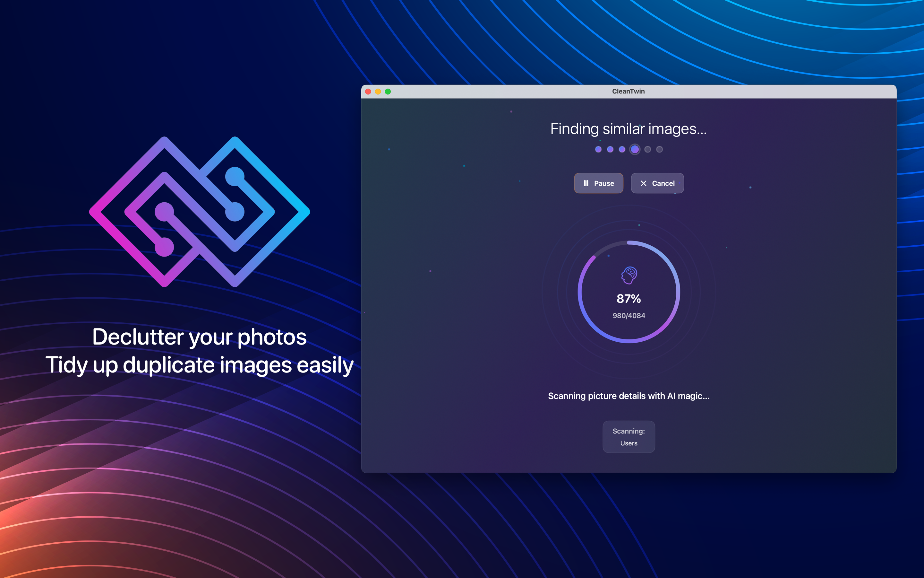
Task: Click the CleanTwin window title
Action: [x=629, y=92]
